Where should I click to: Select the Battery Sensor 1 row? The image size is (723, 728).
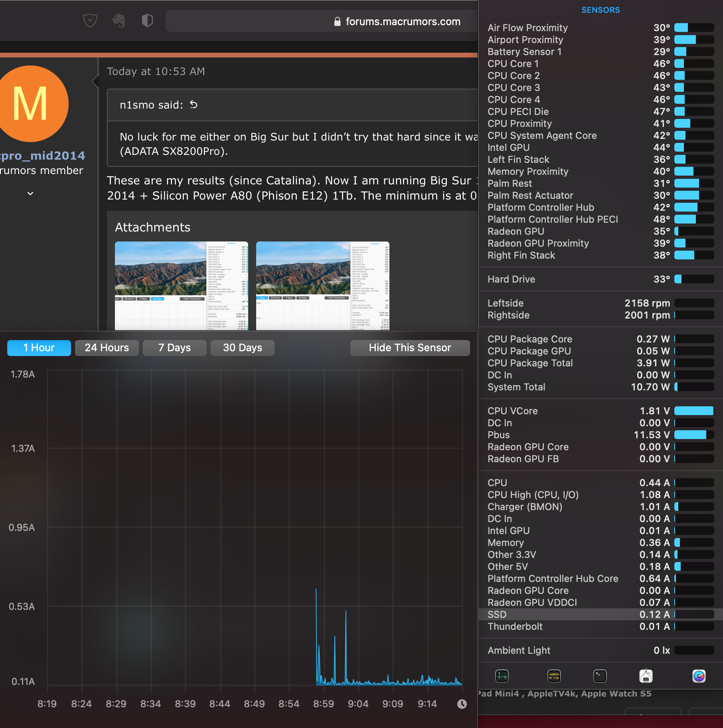(x=601, y=51)
